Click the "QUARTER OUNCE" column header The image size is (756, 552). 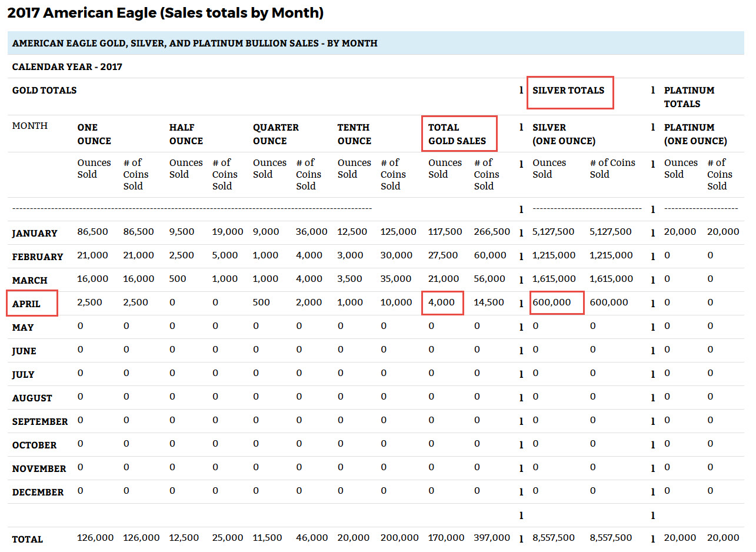276,134
